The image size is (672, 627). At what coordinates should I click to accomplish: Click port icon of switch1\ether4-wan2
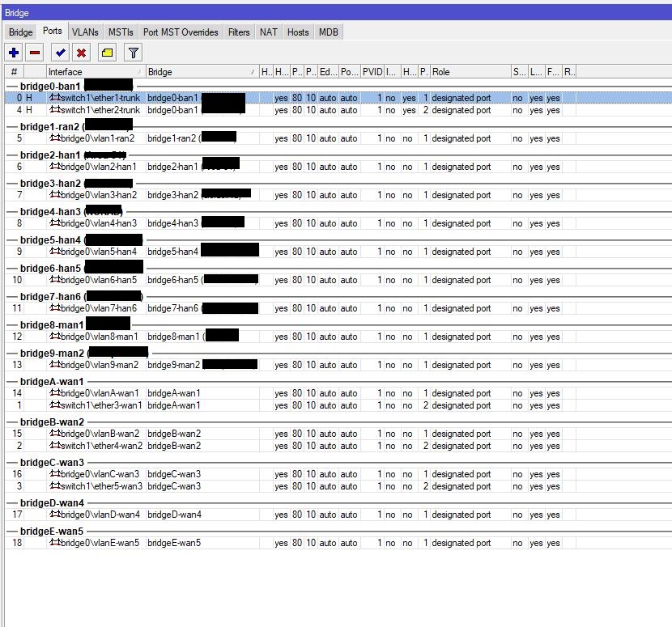click(x=55, y=445)
